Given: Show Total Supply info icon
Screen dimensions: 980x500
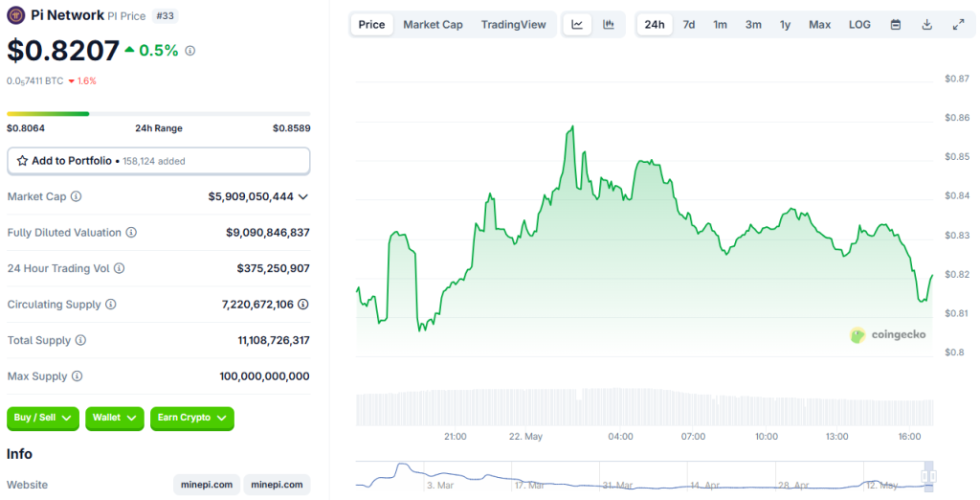Looking at the screenshot, I should [80, 340].
